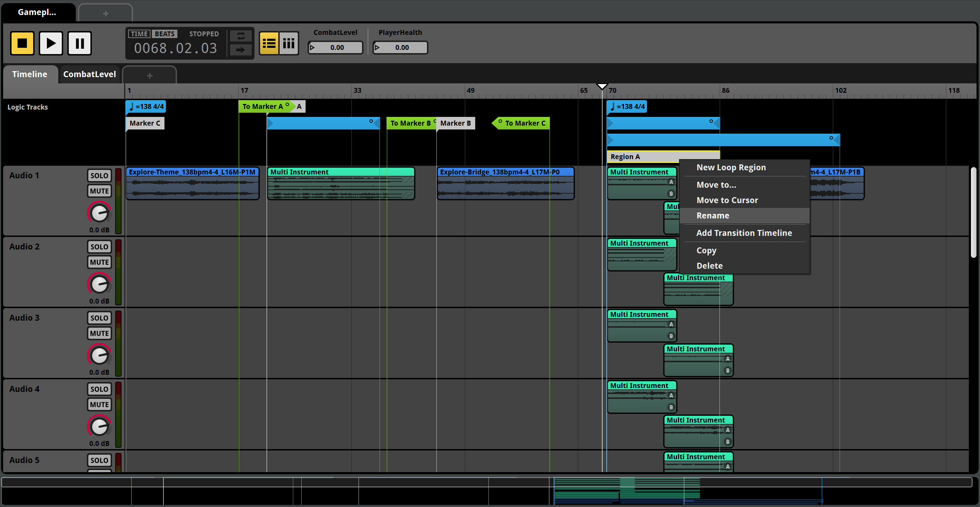Choose Copy from context menu

pos(744,250)
